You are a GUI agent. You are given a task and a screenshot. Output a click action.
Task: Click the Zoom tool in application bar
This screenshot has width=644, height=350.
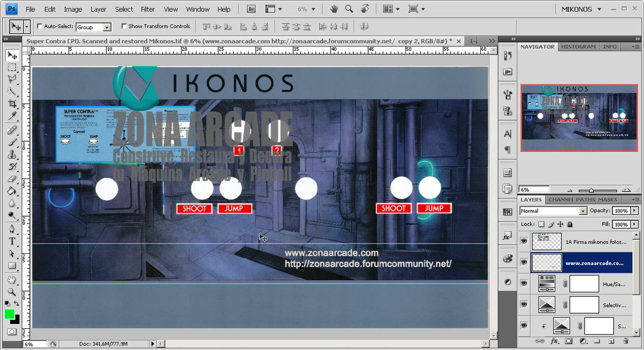pyautogui.click(x=349, y=9)
